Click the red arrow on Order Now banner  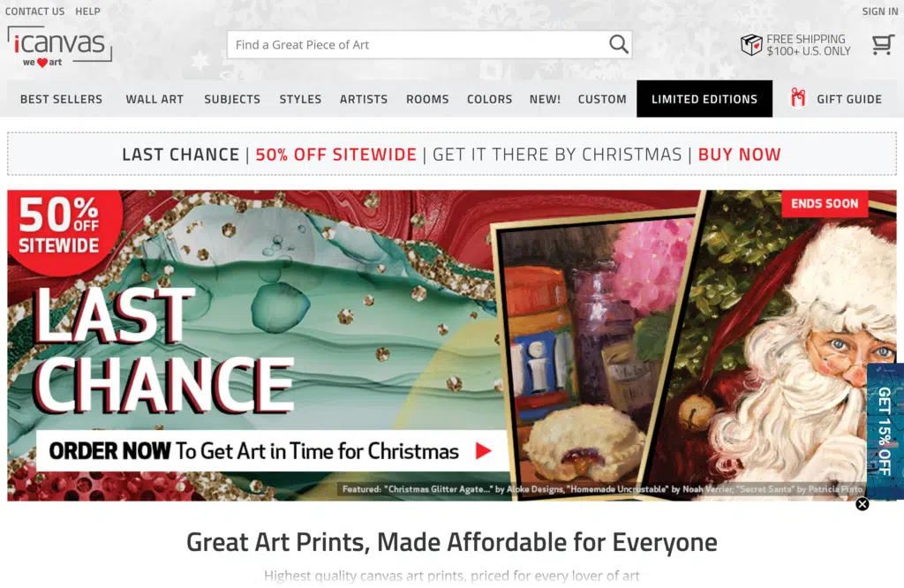[x=483, y=451]
